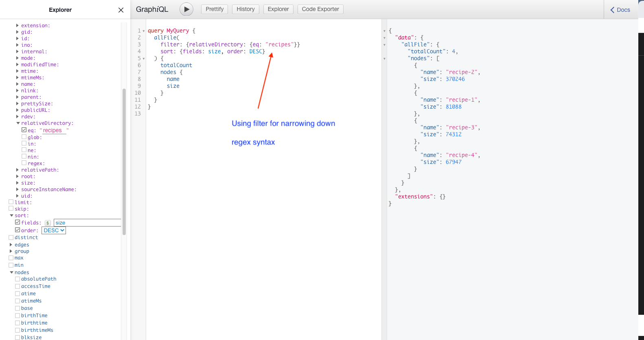Click the "recipes" string in query
This screenshot has height=340, width=644.
tap(280, 44)
